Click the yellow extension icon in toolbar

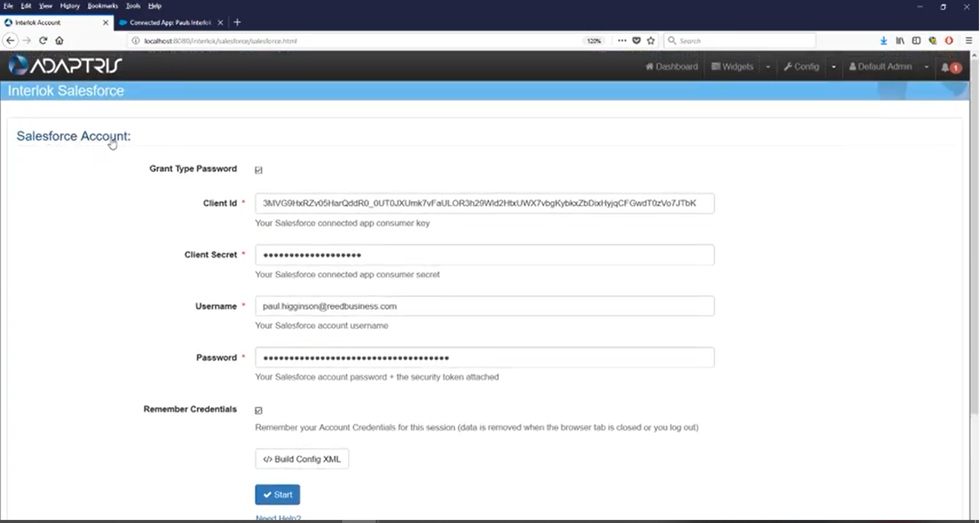coord(933,41)
